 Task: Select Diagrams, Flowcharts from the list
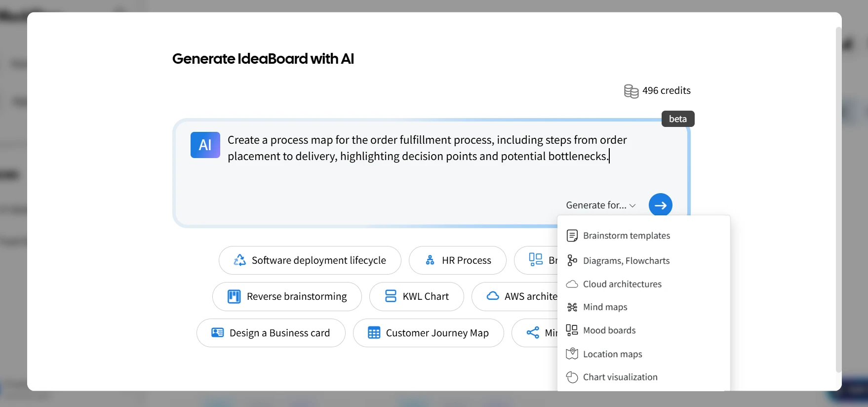pos(626,261)
